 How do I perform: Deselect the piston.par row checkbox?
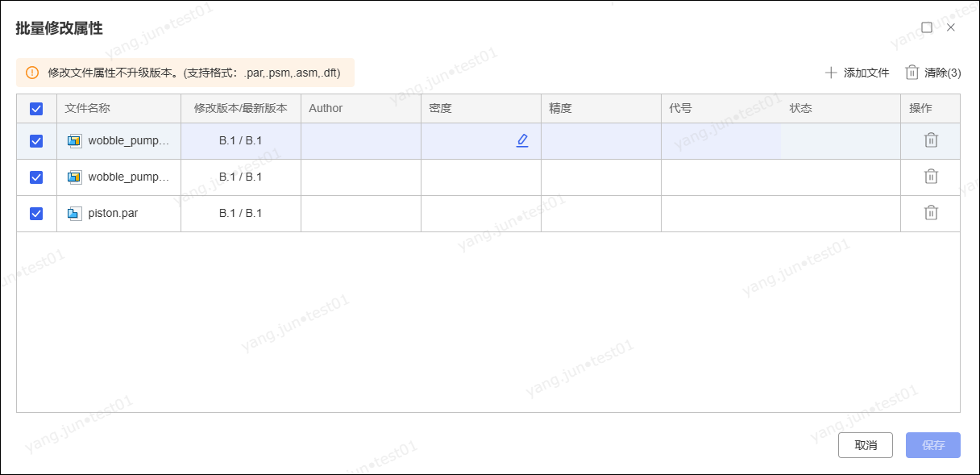pos(36,214)
